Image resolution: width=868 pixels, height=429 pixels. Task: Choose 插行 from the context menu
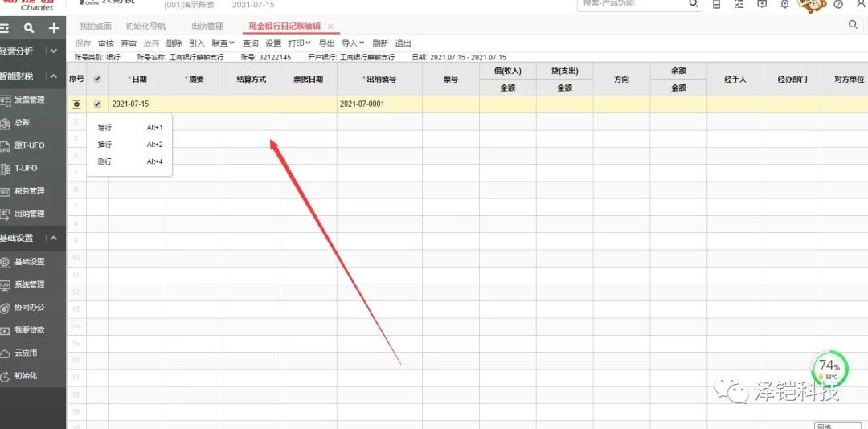pos(129,145)
